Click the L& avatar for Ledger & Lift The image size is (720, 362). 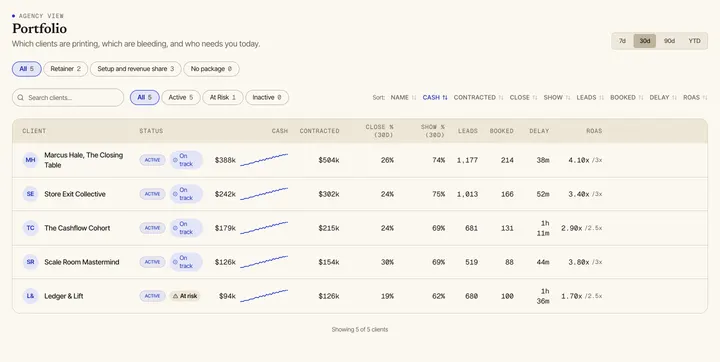[x=30, y=296]
